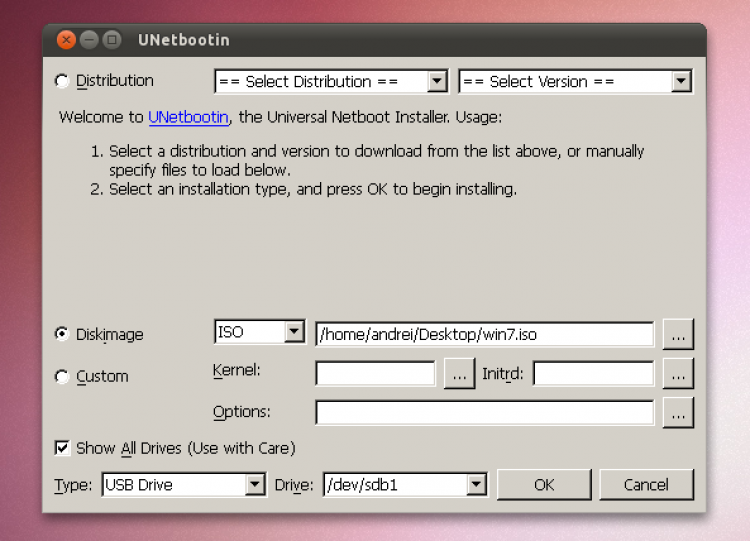Maximize the UNetbootin window
This screenshot has height=541, width=750.
pyautogui.click(x=112, y=40)
